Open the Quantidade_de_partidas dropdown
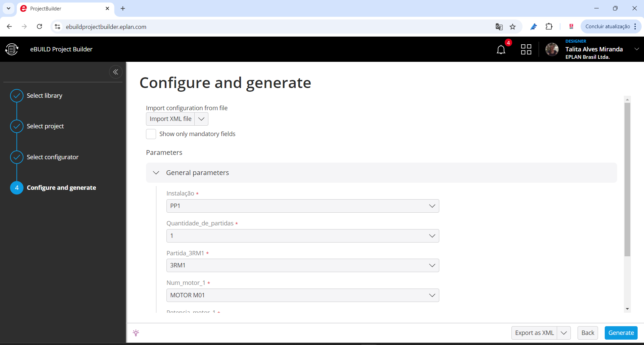This screenshot has width=644, height=345. click(x=303, y=236)
